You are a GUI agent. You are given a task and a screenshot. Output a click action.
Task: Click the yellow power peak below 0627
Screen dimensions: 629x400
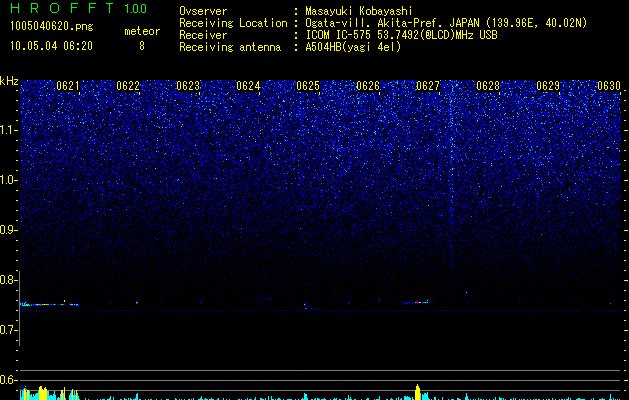pos(418,392)
